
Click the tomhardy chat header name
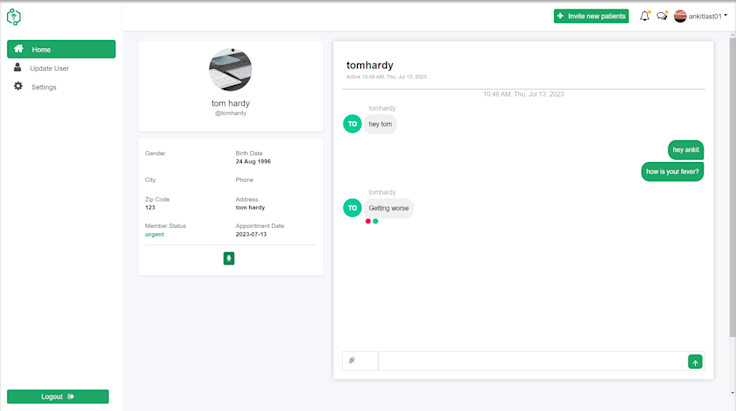coord(370,65)
